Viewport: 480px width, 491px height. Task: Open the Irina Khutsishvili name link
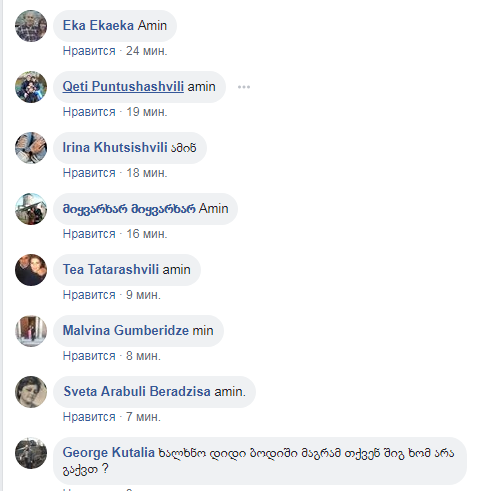tap(115, 147)
